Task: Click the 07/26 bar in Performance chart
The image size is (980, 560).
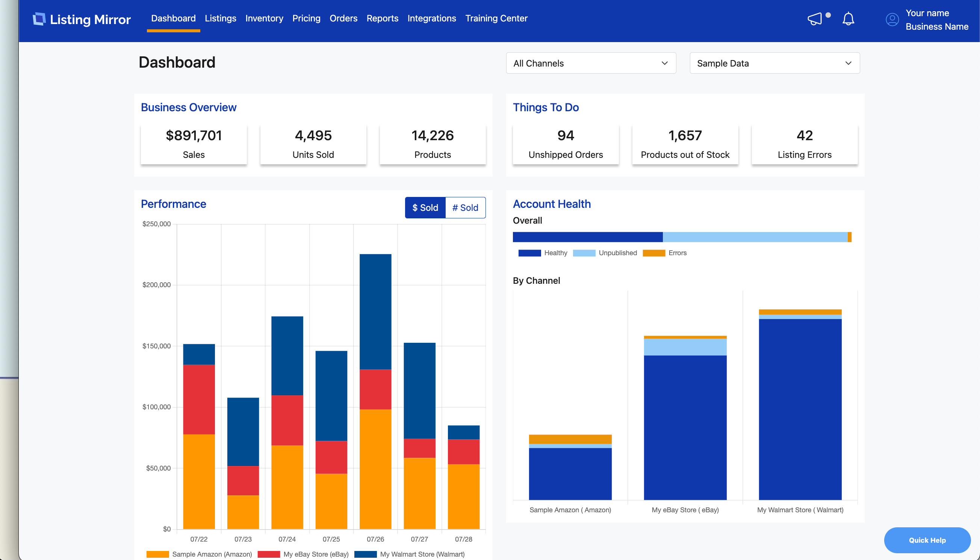Action: (x=375, y=391)
